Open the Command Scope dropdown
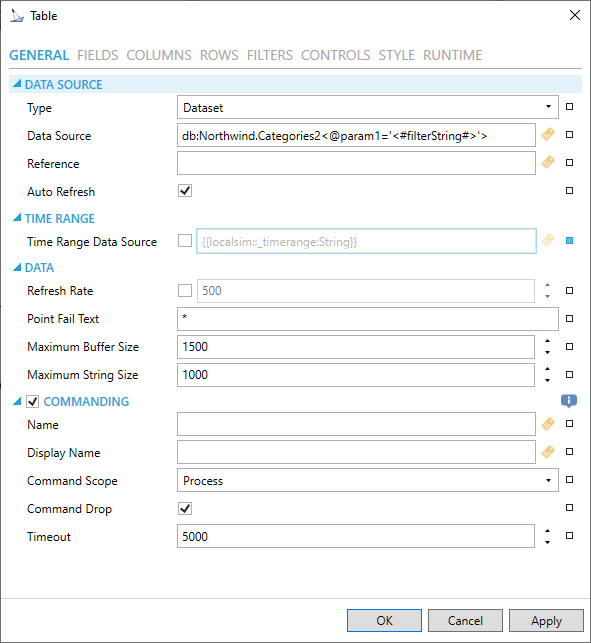The width and height of the screenshot is (591, 643). coord(367,480)
